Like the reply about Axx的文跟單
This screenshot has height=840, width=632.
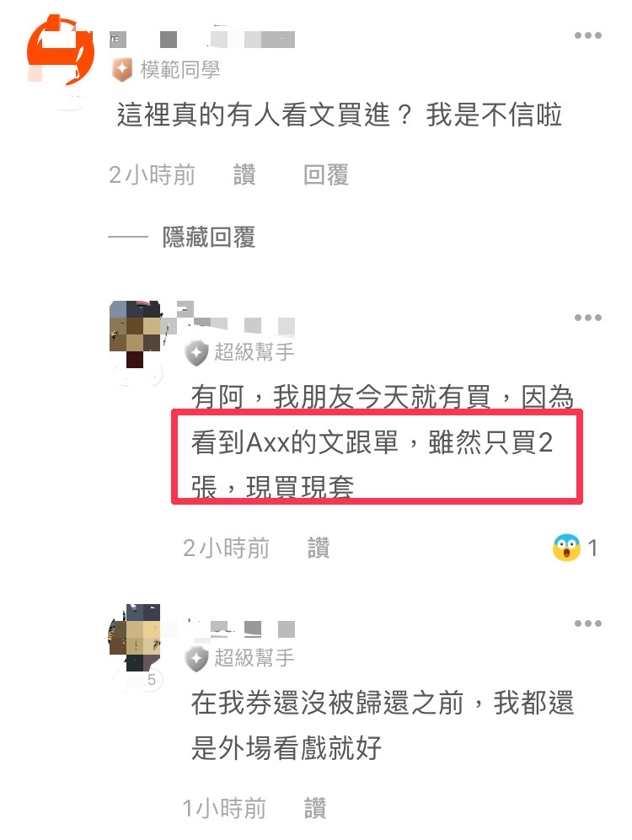(x=319, y=548)
